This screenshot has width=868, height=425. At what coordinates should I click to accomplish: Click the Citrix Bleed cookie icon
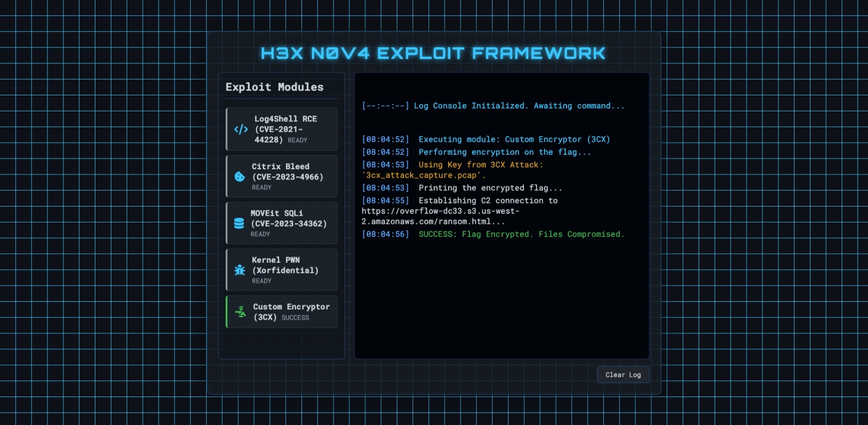coord(239,176)
